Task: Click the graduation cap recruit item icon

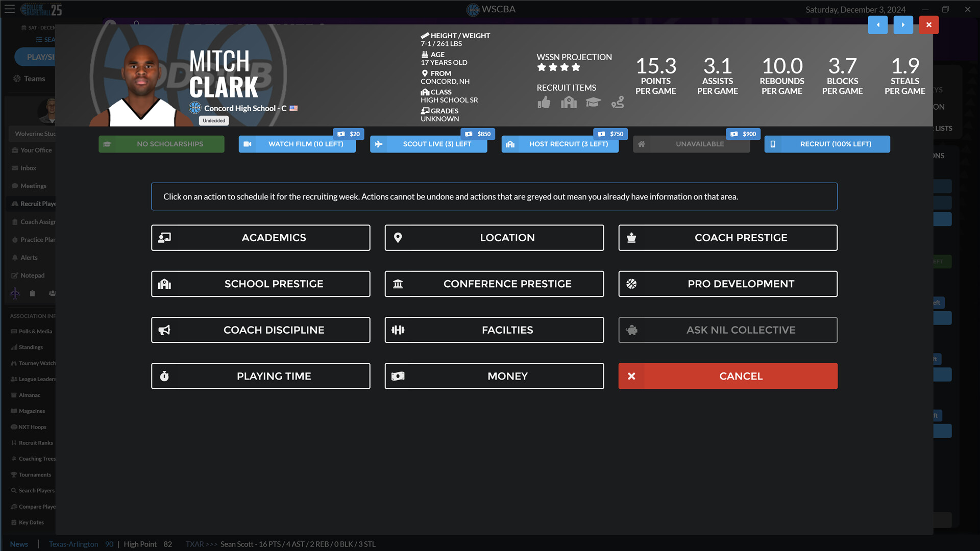Action: click(x=593, y=102)
